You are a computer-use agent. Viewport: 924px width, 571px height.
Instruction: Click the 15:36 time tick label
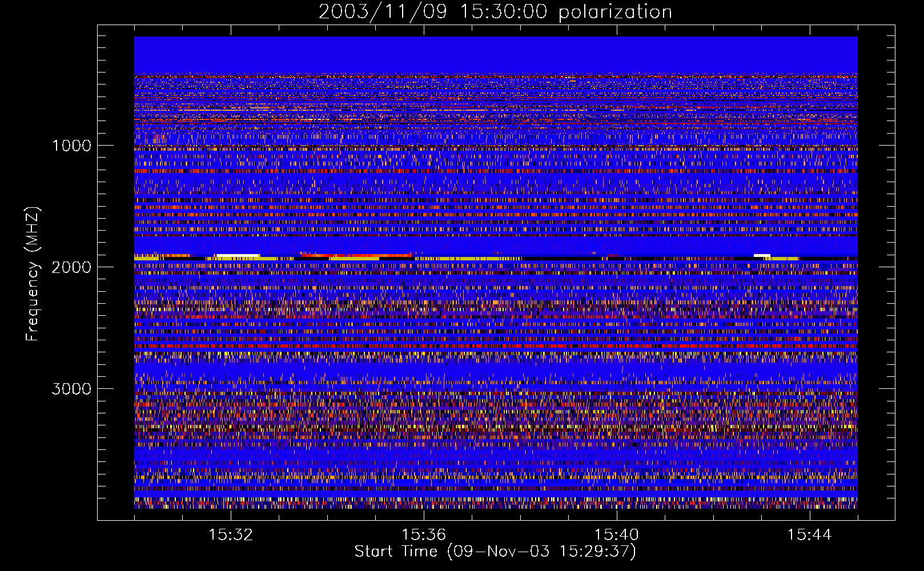click(424, 534)
